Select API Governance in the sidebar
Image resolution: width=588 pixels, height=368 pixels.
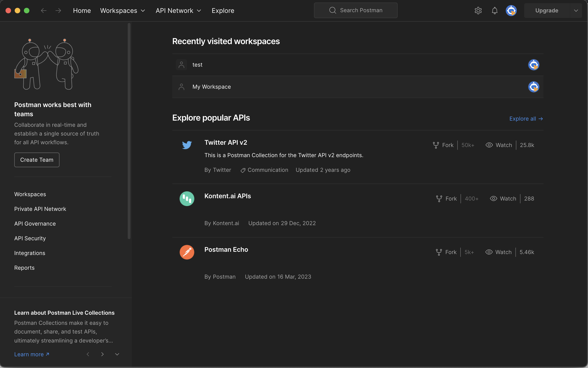pyautogui.click(x=35, y=224)
